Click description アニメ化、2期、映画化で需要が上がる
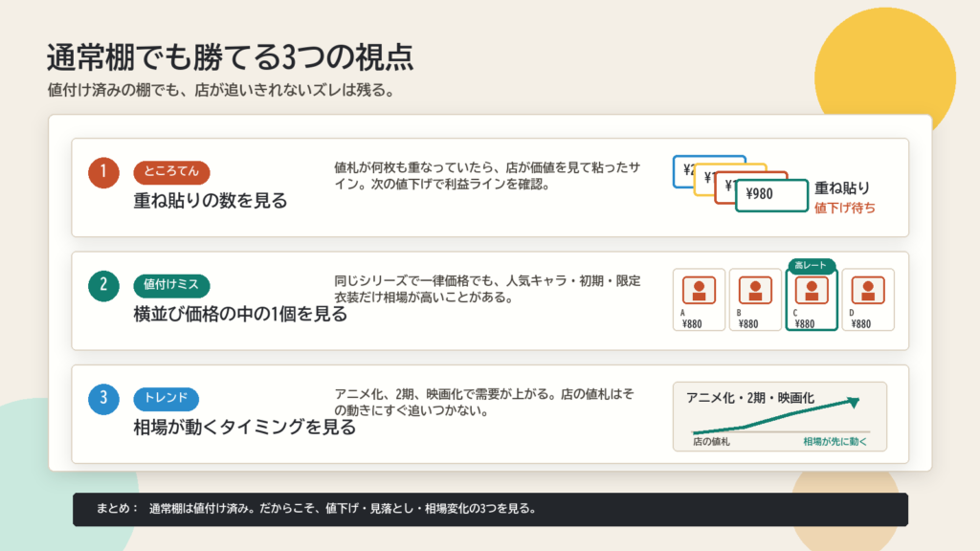The width and height of the screenshot is (980, 551). [x=484, y=403]
